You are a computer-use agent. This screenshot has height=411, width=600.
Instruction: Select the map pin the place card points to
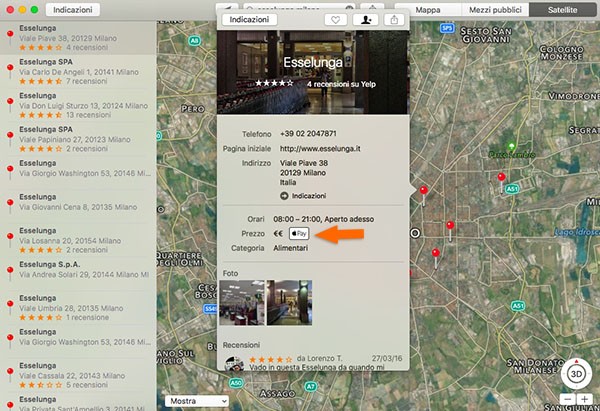pyautogui.click(x=423, y=190)
